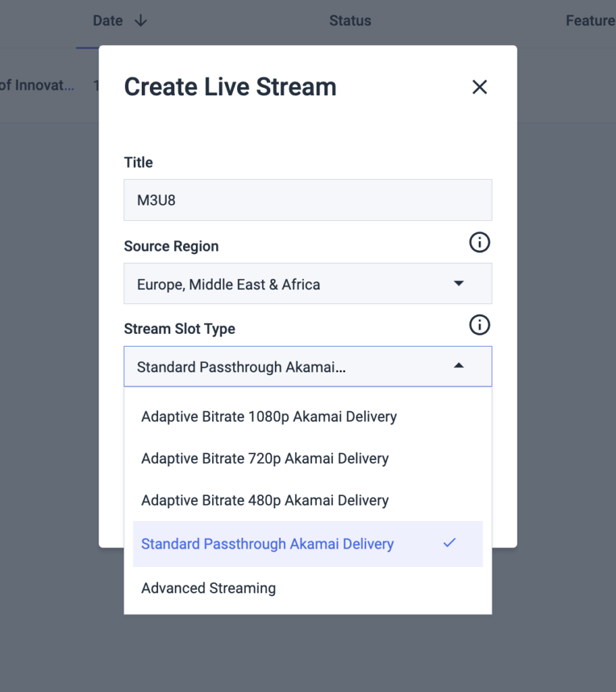Choose Advanced Streaming as slot type

tap(208, 588)
